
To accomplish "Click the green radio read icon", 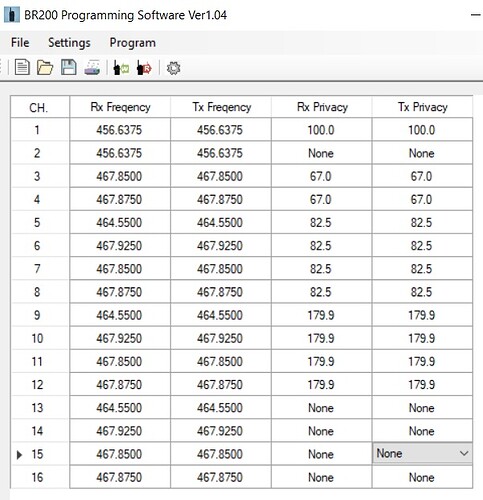I will tap(121, 68).
